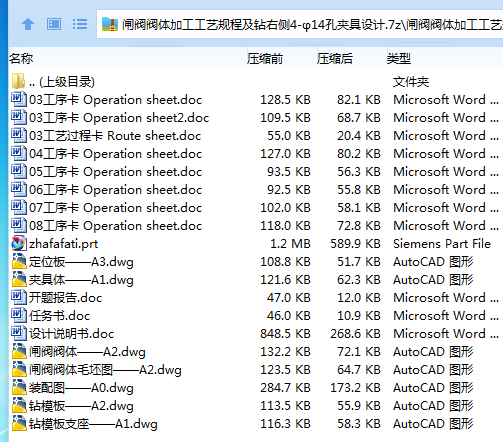Click the up-directory arrow icon

pos(28,24)
